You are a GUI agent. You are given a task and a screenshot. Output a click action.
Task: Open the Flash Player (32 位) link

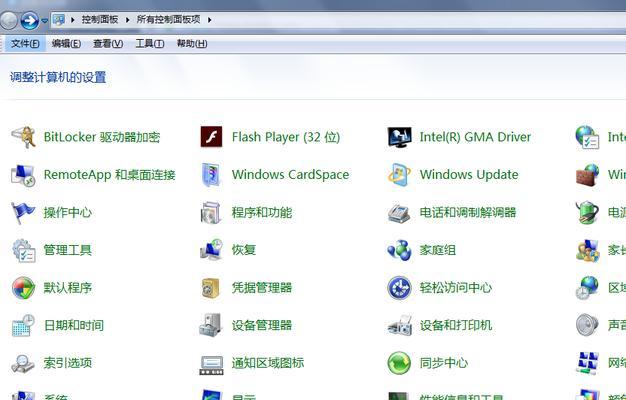tap(286, 137)
